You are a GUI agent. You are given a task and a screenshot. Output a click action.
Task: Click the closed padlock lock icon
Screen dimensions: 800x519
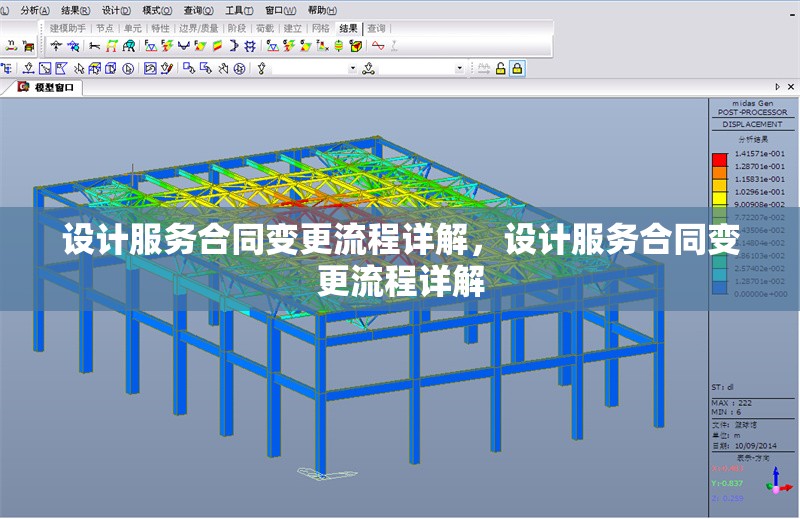[517, 68]
